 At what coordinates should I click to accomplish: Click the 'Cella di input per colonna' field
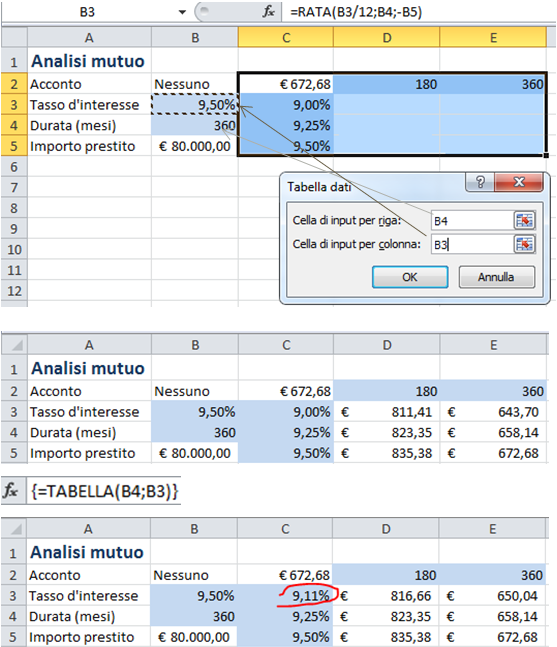coord(472,245)
